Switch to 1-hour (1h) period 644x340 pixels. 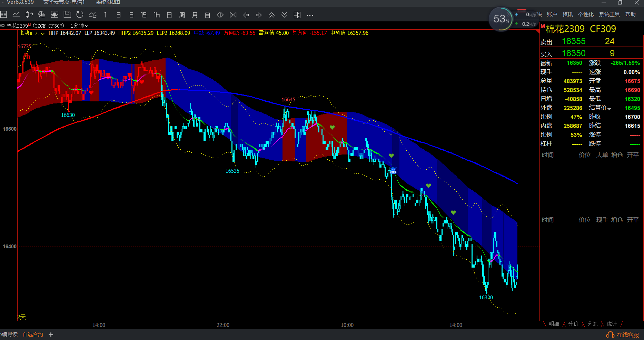[157, 15]
